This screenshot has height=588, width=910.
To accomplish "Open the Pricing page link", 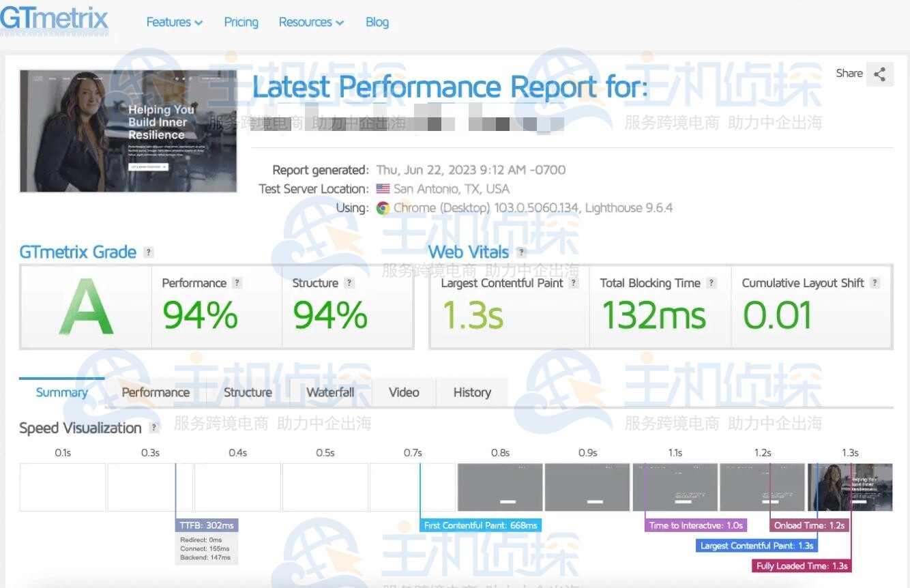I will click(241, 22).
